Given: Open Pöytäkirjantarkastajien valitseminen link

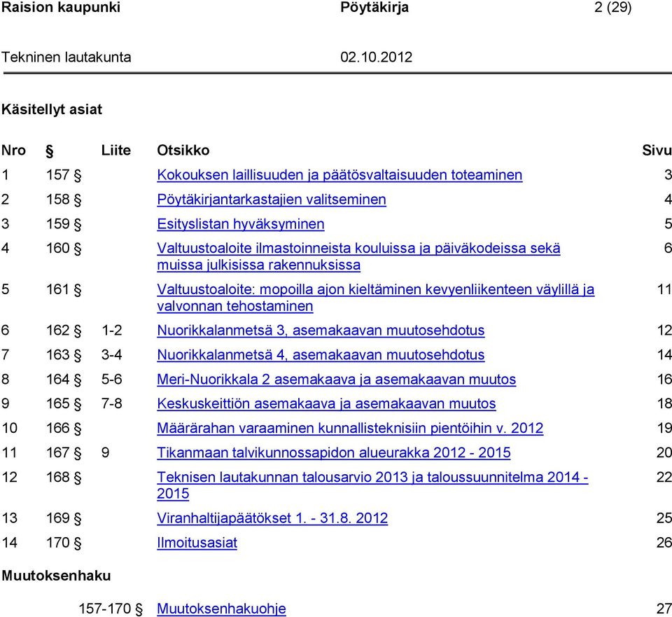Looking at the screenshot, I should tap(272, 200).
